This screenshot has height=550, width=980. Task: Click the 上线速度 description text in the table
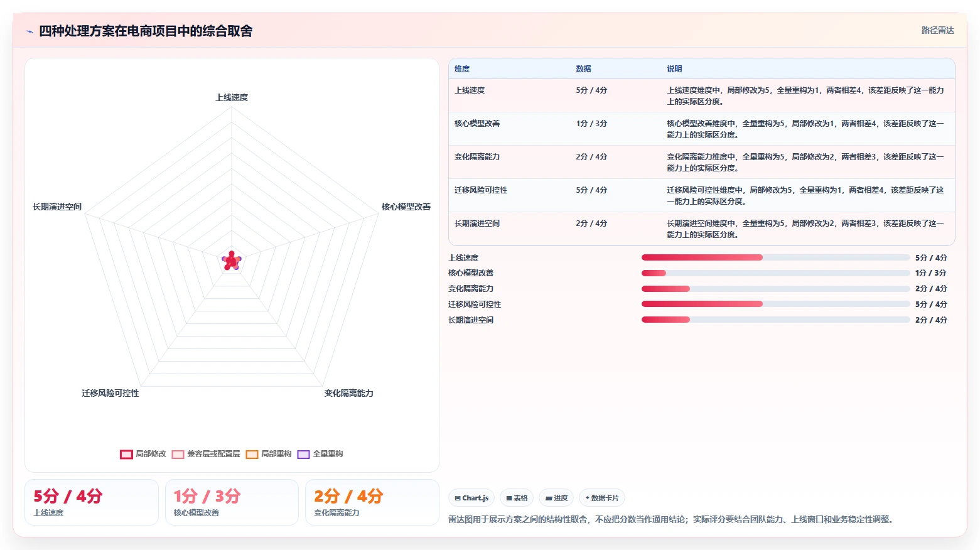point(805,96)
